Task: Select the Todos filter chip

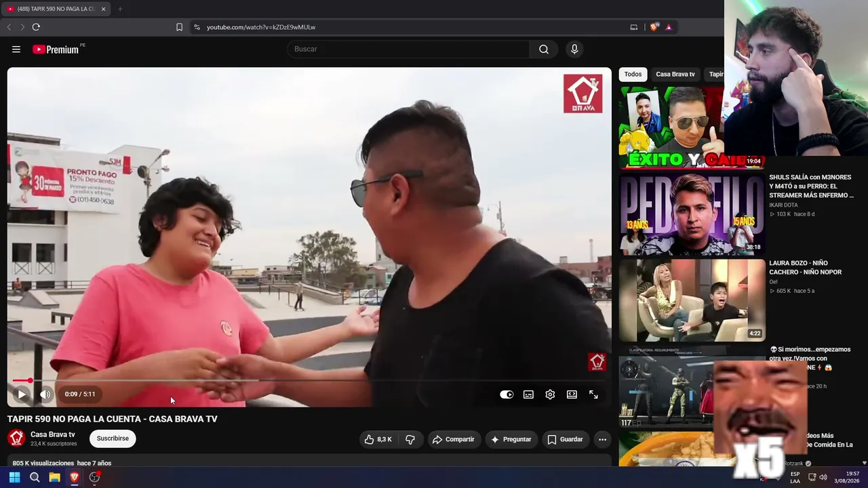Action: point(633,74)
